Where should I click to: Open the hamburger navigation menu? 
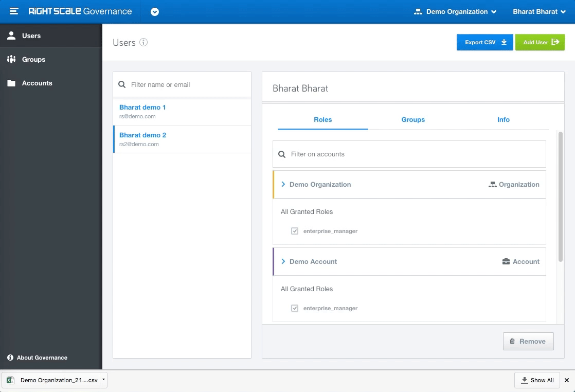coord(14,11)
